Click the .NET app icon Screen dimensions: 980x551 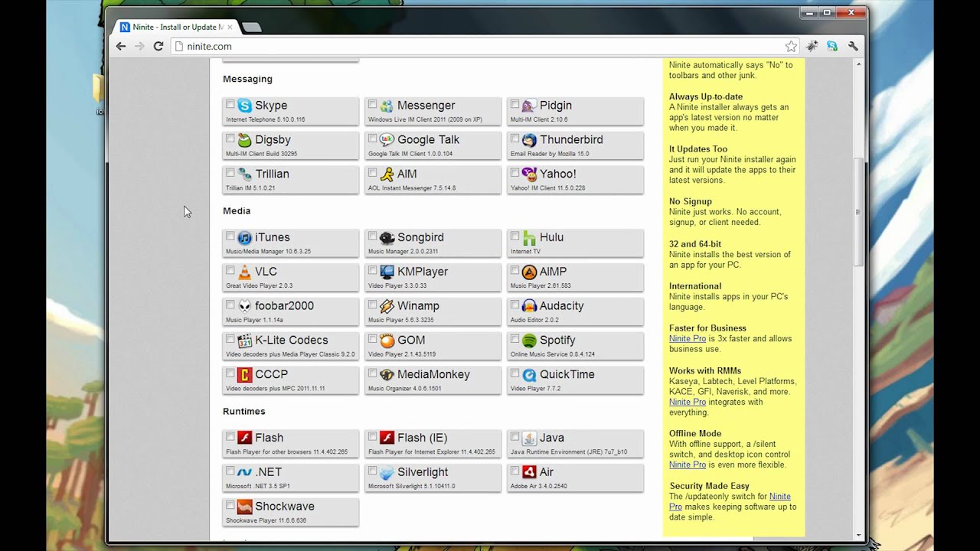pos(244,473)
